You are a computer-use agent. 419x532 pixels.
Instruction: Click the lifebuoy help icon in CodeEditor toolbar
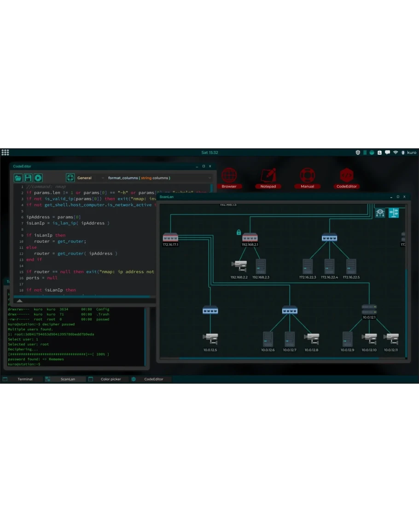point(70,178)
